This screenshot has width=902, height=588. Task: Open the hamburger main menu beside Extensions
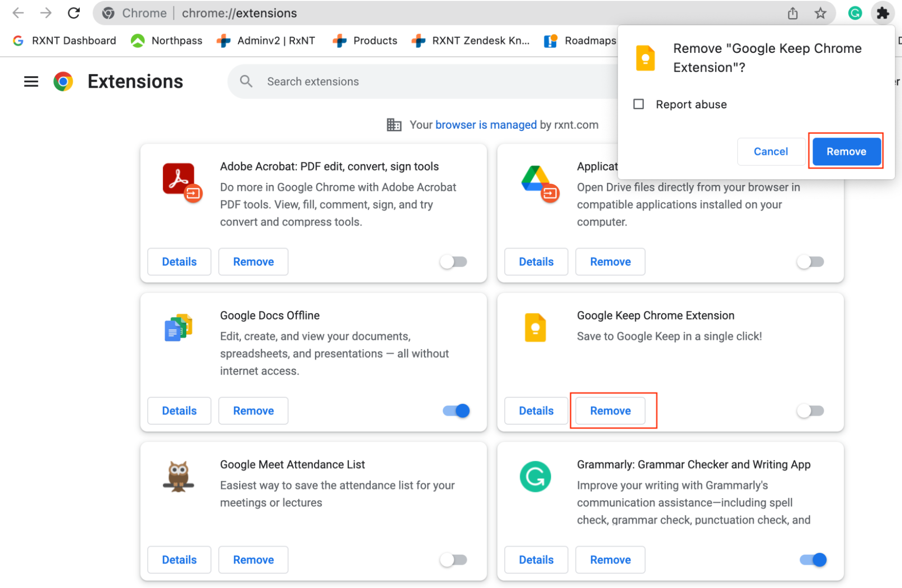[x=31, y=82]
